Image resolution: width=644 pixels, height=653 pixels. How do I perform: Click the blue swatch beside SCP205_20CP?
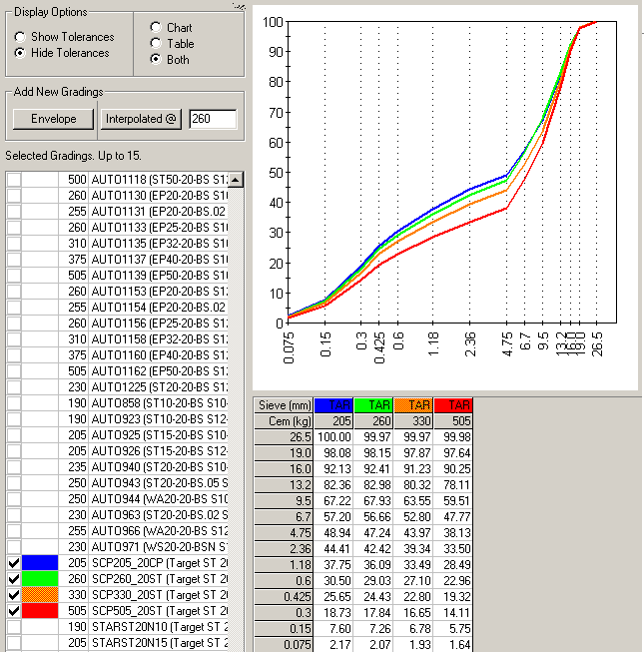41,562
